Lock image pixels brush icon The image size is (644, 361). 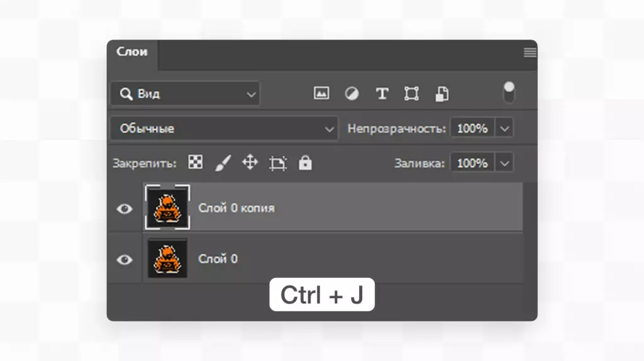[223, 163]
